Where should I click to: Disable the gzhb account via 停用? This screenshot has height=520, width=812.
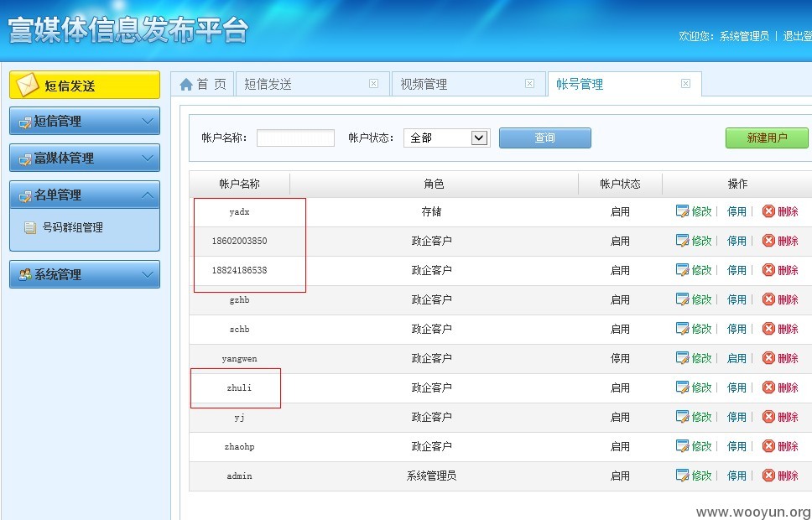click(x=737, y=299)
